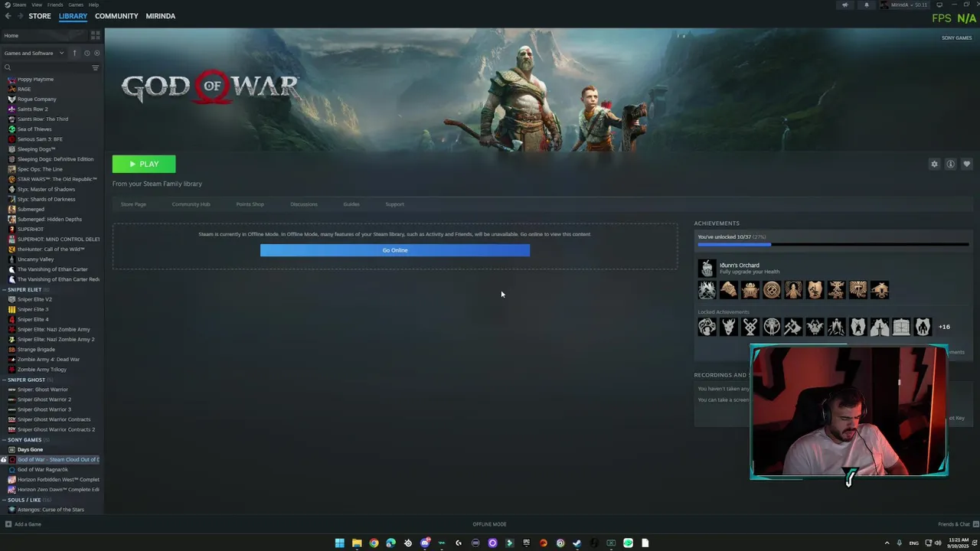Open the Epic Games taskbar icon
980x551 pixels.
coord(526,543)
